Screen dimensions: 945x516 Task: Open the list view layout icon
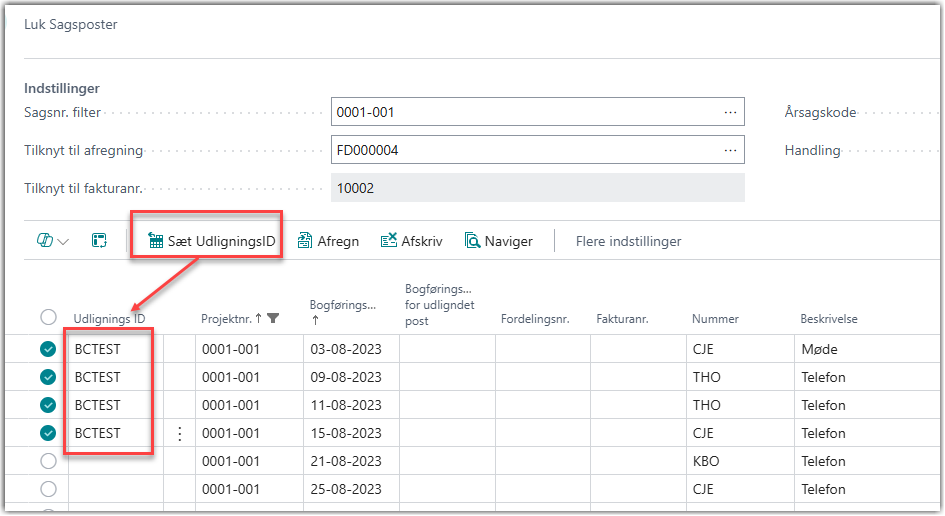coord(99,241)
